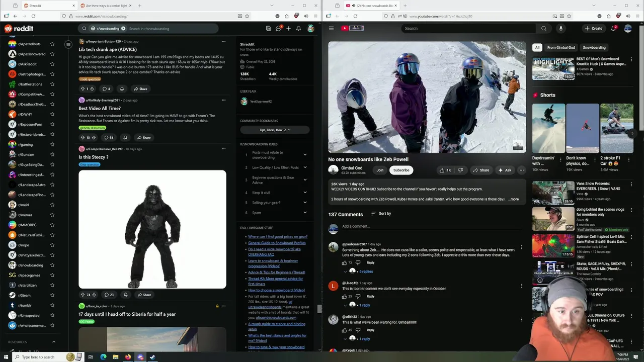Join Gimbal God channel membership
The height and width of the screenshot is (362, 644).
(380, 170)
